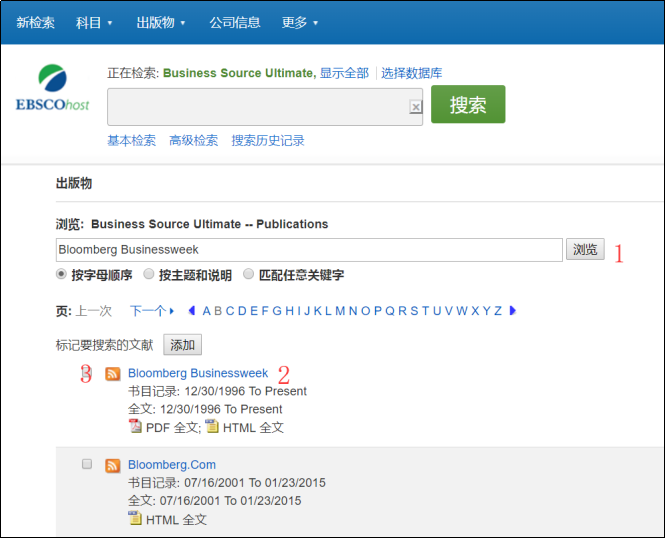This screenshot has height=539, width=665.
Task: Focus the main search input box
Action: 265,107
